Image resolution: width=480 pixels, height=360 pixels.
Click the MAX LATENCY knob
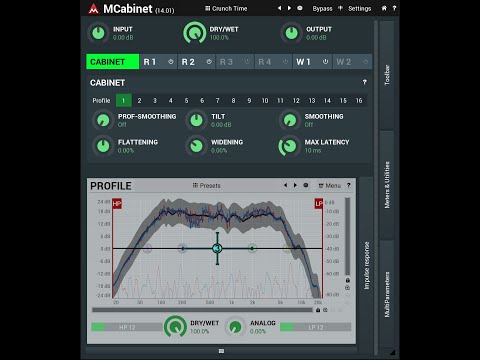[x=289, y=146]
